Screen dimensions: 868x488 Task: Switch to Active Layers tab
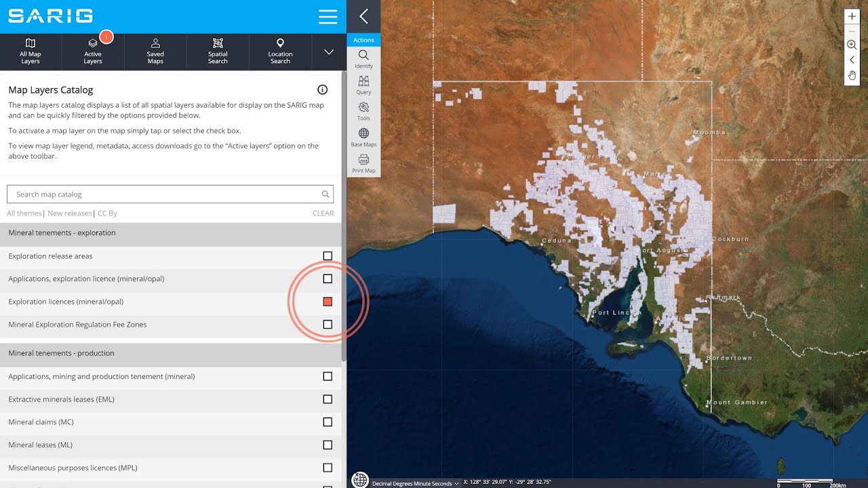93,52
